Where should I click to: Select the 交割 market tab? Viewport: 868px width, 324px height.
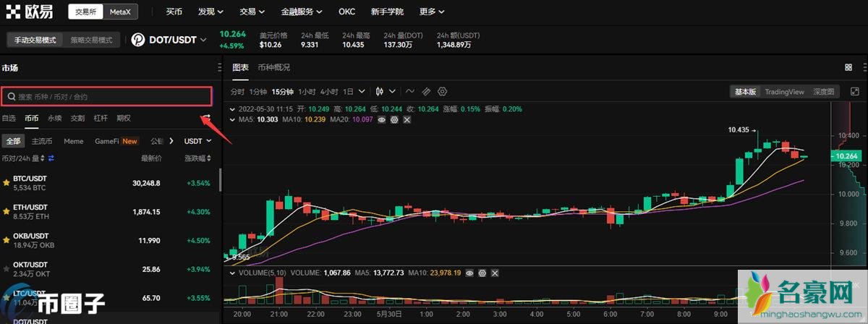click(77, 118)
